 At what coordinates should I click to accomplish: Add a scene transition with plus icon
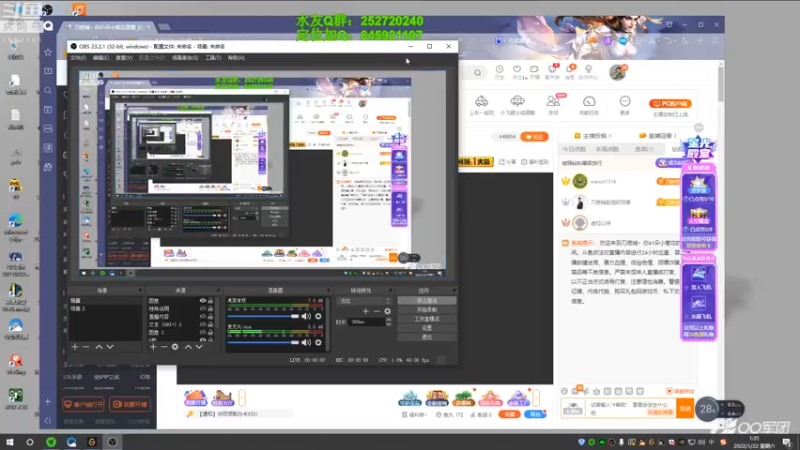click(365, 311)
